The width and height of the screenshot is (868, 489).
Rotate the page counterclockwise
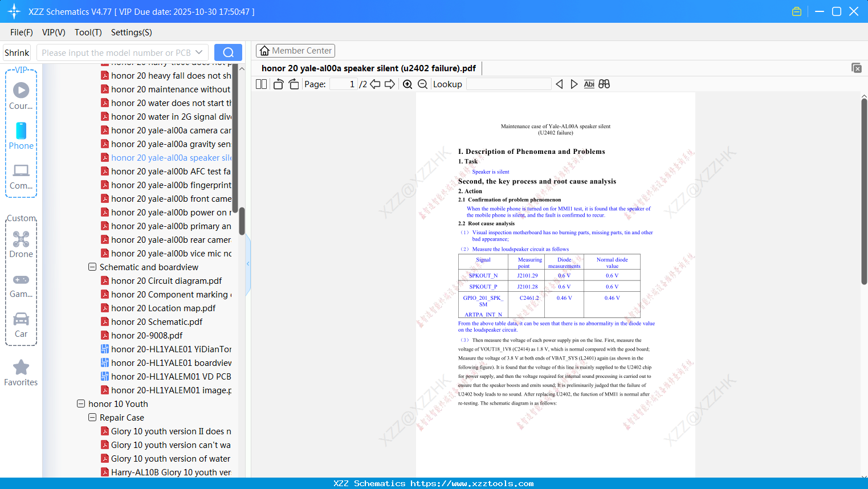[x=279, y=84]
